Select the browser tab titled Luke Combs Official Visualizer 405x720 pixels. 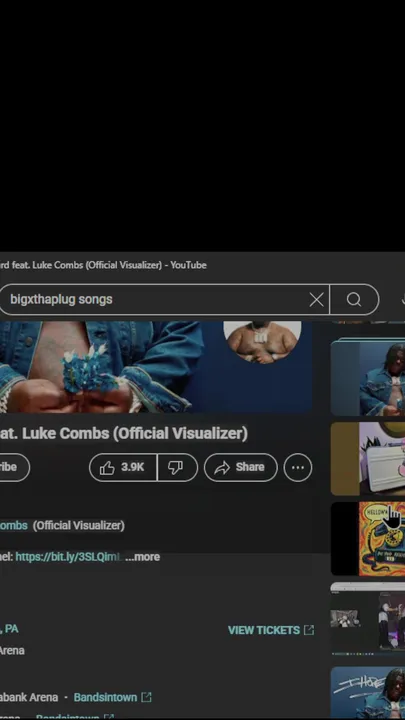(103, 265)
